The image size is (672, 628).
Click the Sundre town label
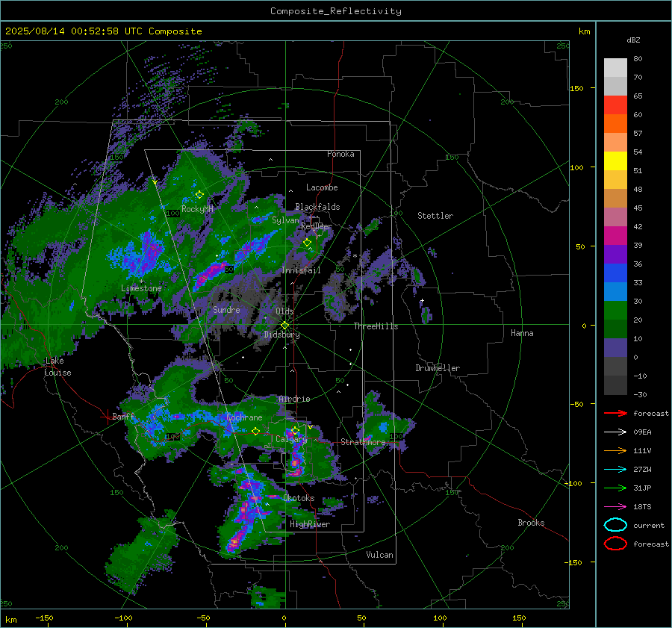point(226,309)
